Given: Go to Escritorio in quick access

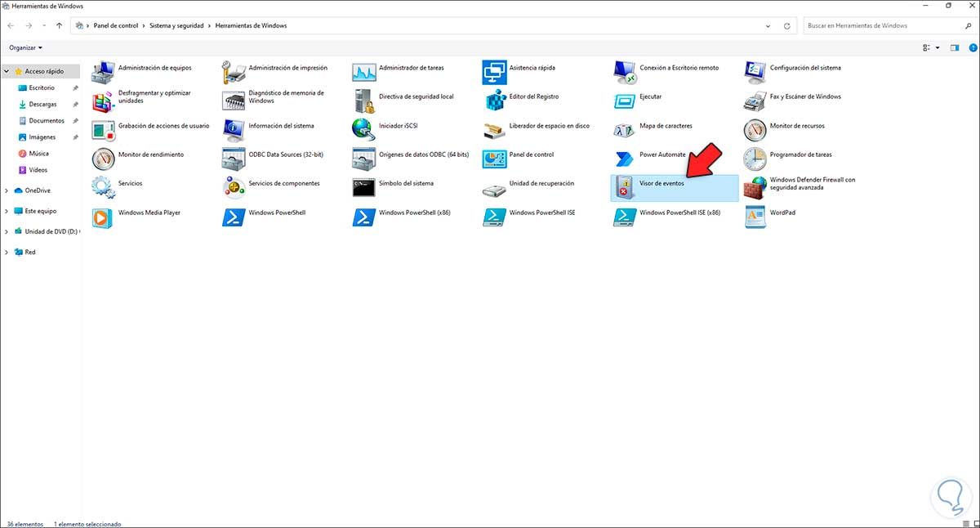Looking at the screenshot, I should point(41,87).
